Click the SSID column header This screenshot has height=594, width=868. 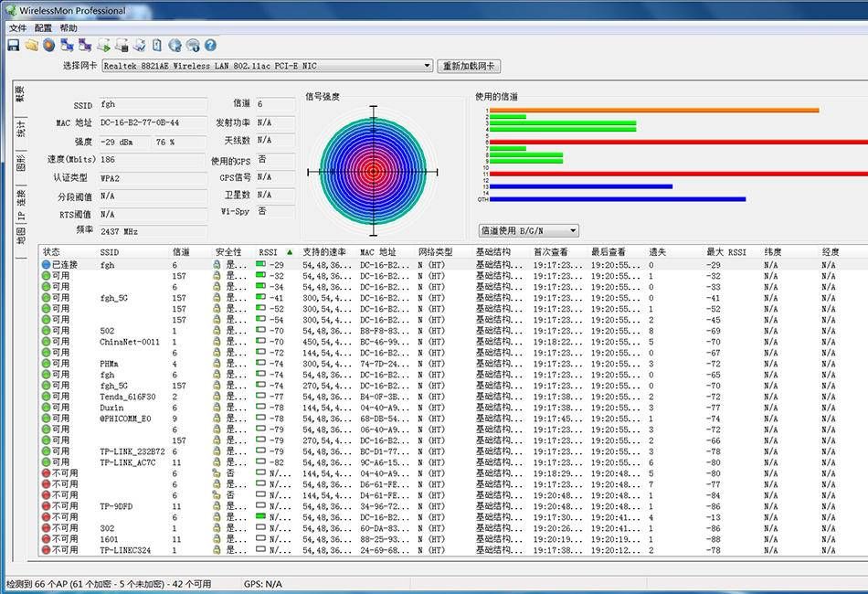(110, 252)
